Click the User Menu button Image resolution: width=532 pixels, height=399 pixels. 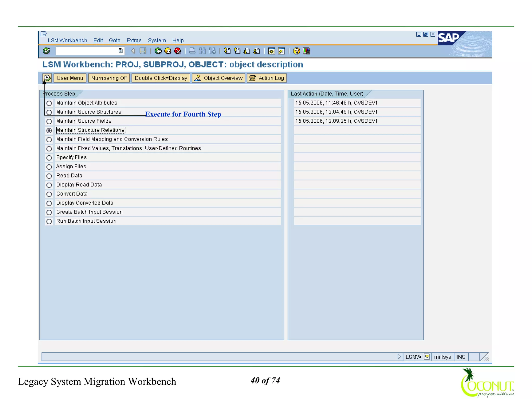[x=70, y=78]
